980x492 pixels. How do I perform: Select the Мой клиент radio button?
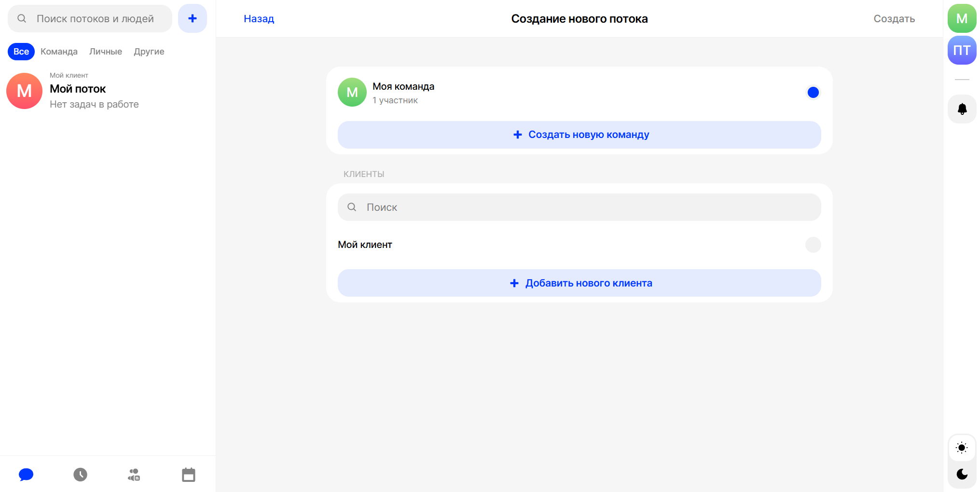pos(813,245)
